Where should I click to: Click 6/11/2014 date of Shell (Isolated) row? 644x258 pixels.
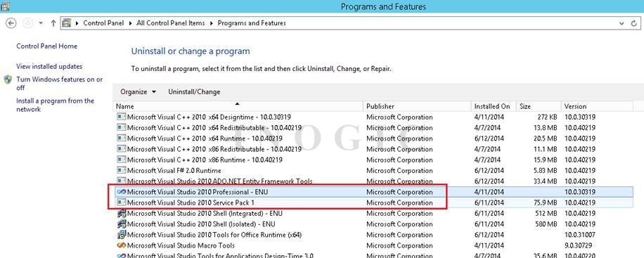pos(489,224)
